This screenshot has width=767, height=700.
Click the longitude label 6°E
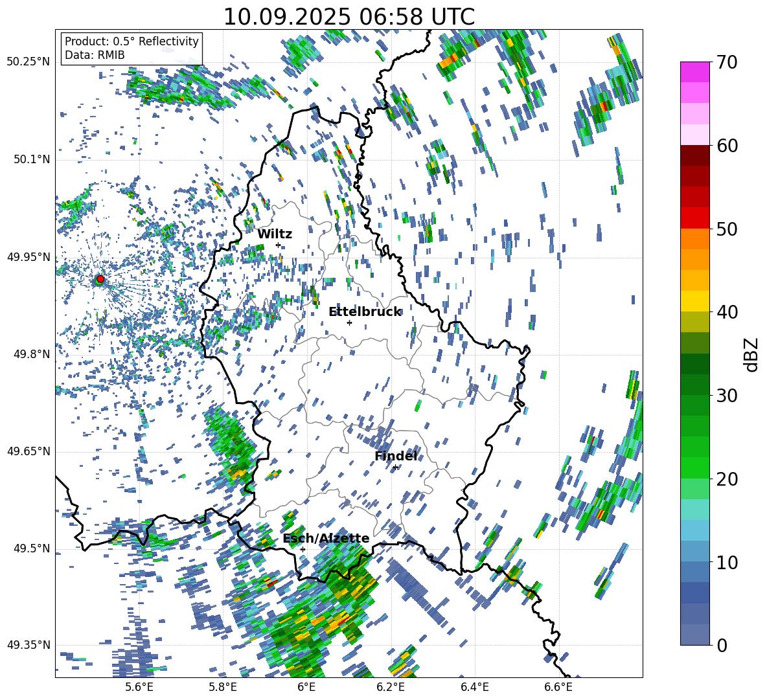tap(306, 687)
